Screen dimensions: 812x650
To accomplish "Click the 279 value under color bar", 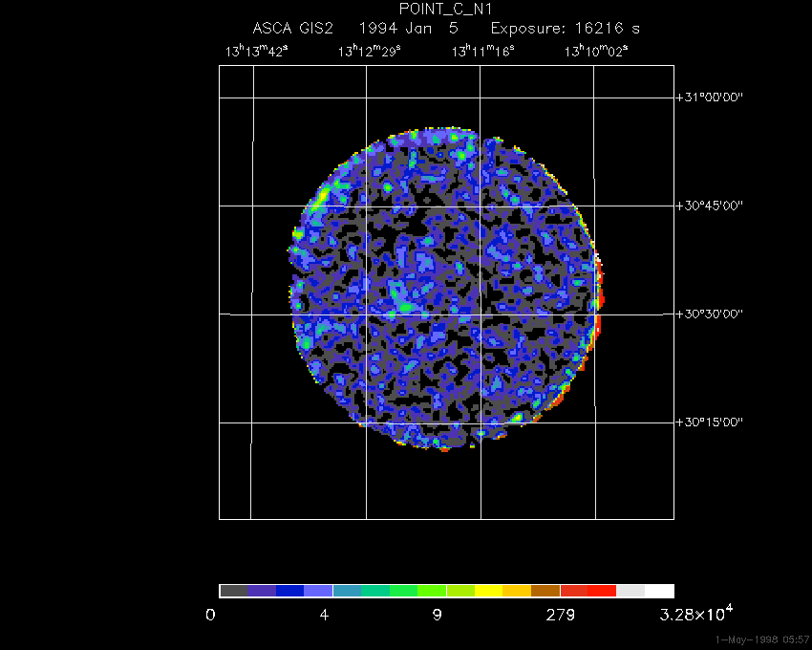I will click(x=561, y=616).
